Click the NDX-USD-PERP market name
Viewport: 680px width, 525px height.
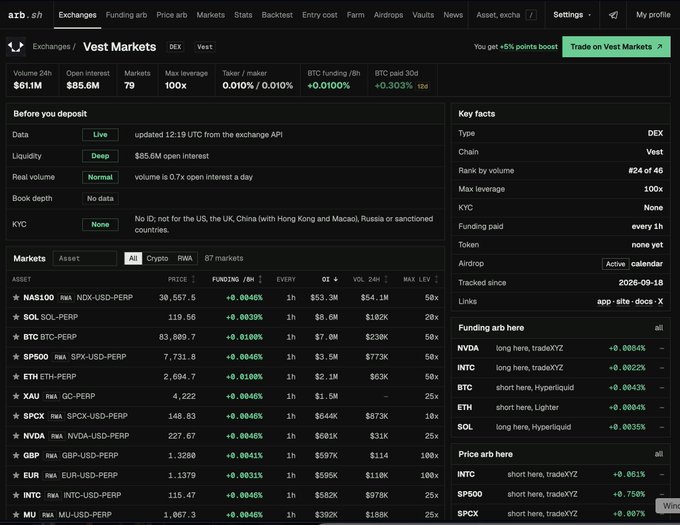(105, 297)
